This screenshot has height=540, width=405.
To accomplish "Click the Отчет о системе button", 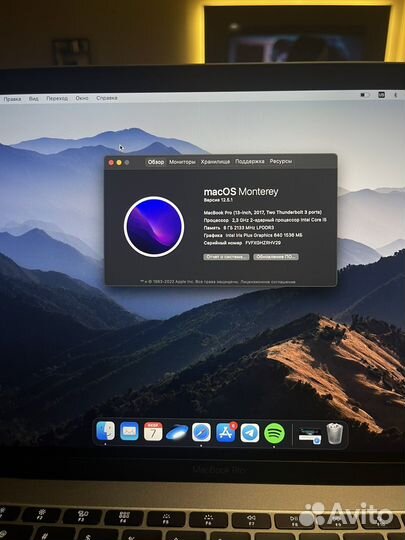I will [226, 257].
